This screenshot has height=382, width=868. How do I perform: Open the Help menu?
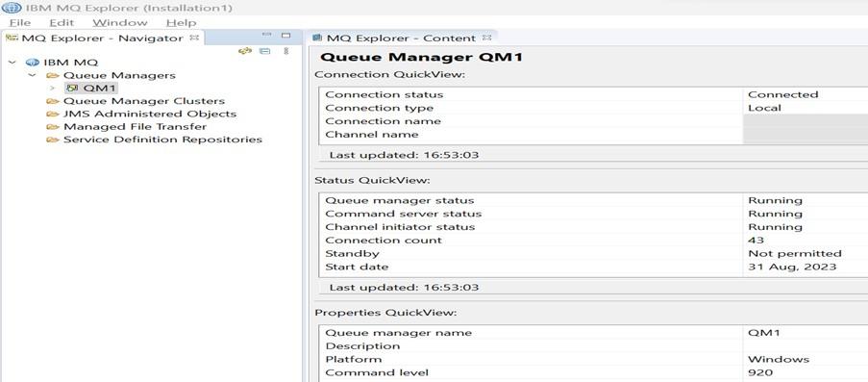(181, 23)
